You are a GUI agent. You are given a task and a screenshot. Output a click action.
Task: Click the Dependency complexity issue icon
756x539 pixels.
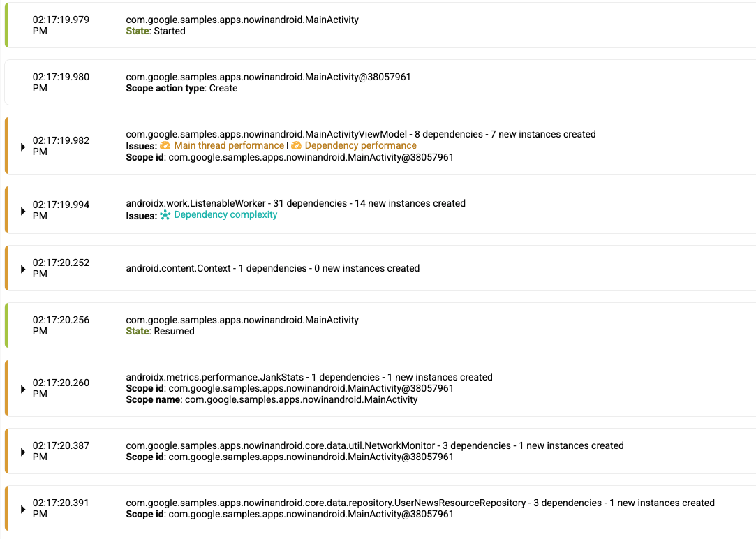point(165,215)
